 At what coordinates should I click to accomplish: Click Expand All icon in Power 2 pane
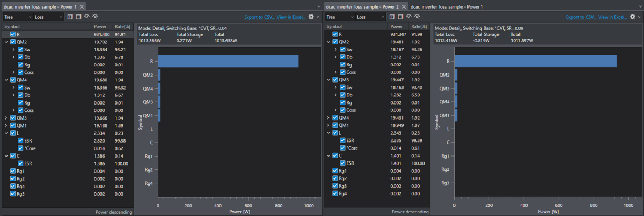(393, 17)
